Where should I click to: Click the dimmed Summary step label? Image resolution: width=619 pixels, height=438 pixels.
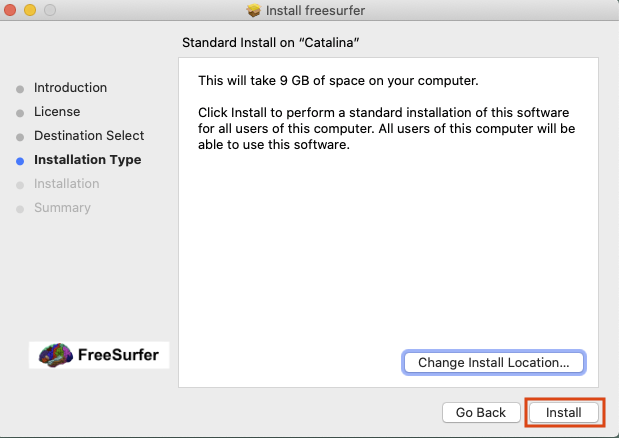(62, 208)
